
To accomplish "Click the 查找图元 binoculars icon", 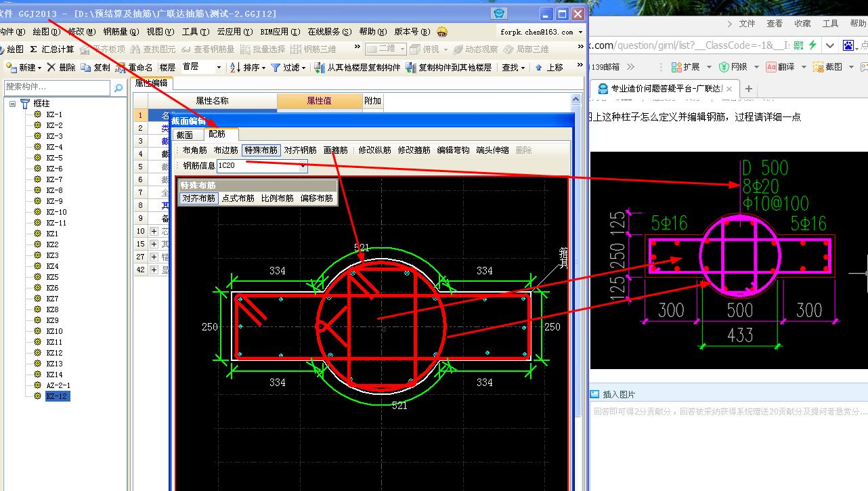I will pyautogui.click(x=135, y=49).
